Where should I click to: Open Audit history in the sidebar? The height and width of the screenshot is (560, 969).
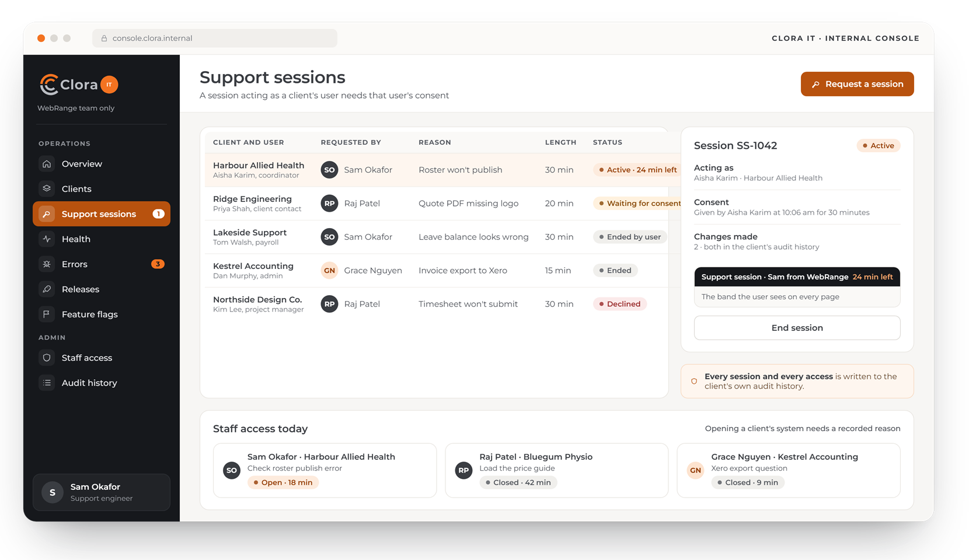[102, 383]
